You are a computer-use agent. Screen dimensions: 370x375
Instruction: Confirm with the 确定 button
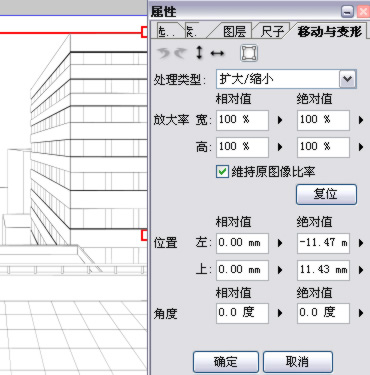[226, 362]
